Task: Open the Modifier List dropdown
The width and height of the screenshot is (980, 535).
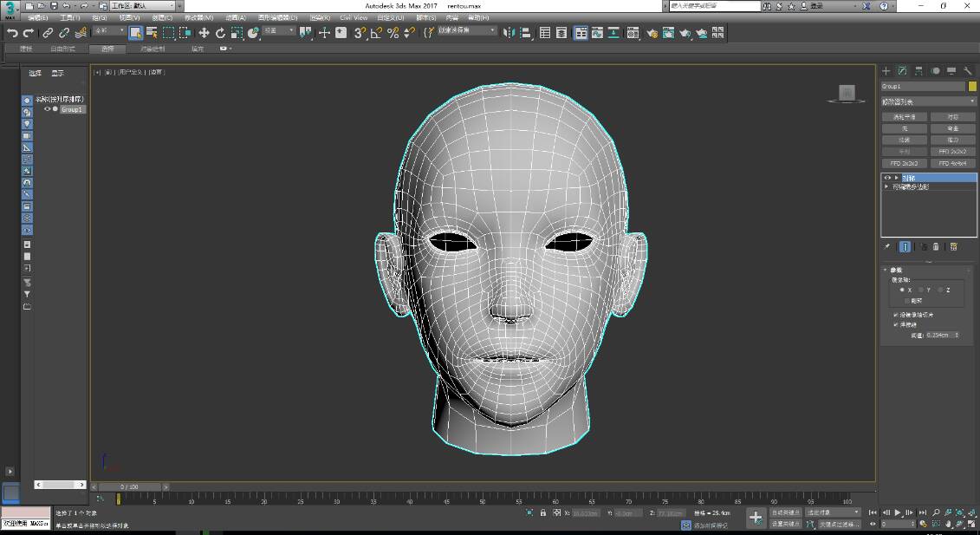Action: click(928, 101)
